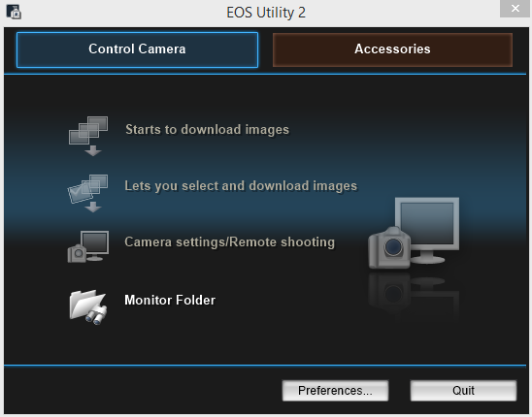This screenshot has width=532, height=417.
Task: Select 'Camera settings/Remote shooting' option
Action: [x=230, y=242]
